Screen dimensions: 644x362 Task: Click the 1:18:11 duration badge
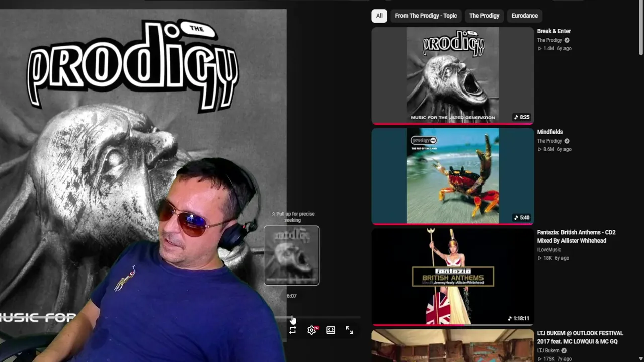click(519, 318)
